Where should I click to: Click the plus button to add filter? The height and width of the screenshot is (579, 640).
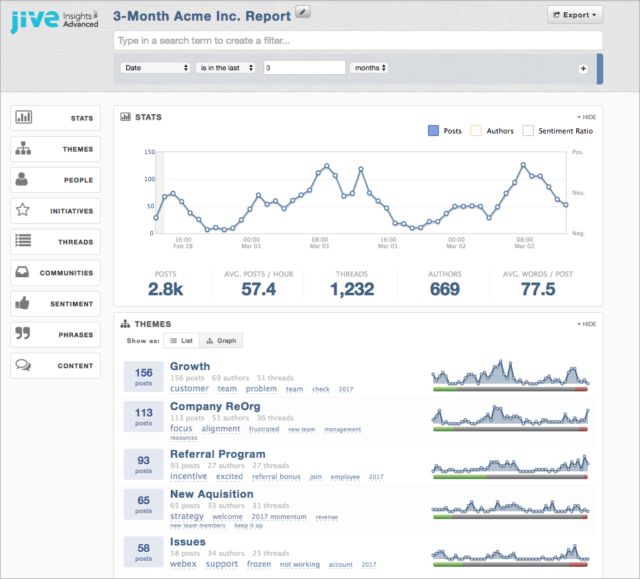click(583, 69)
